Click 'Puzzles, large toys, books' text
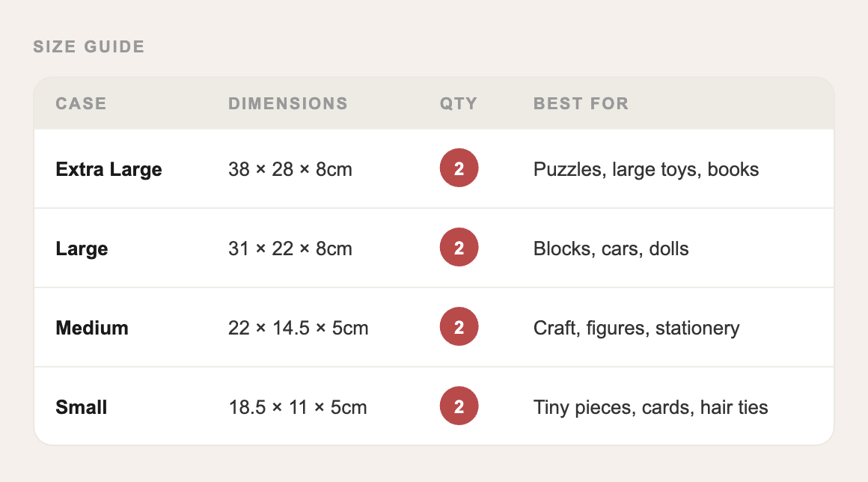 [x=646, y=169]
